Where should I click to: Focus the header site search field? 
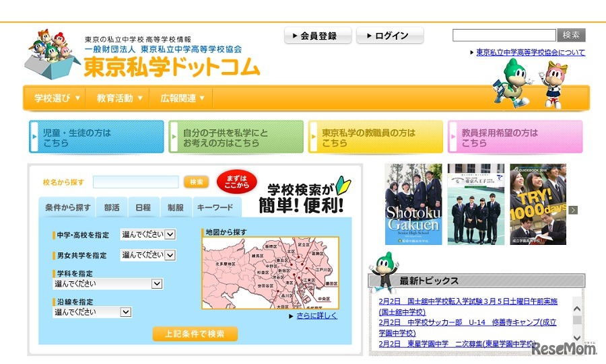coord(504,35)
